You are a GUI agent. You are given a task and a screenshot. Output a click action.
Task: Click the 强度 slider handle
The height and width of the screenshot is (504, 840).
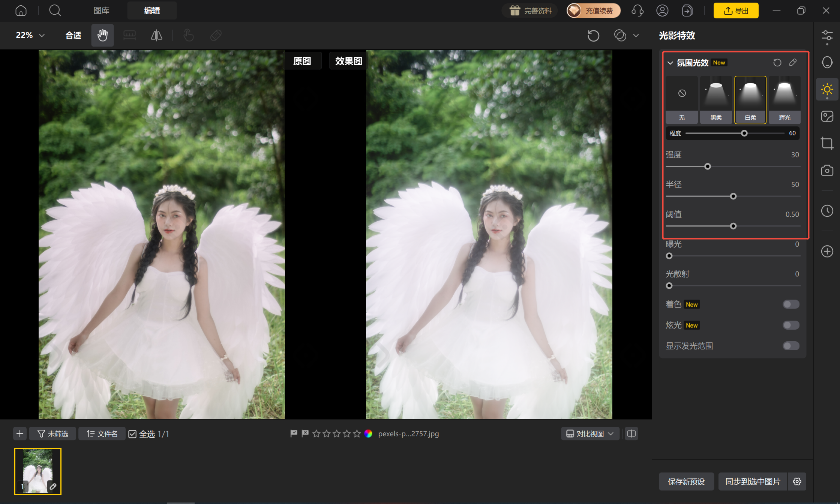708,166
